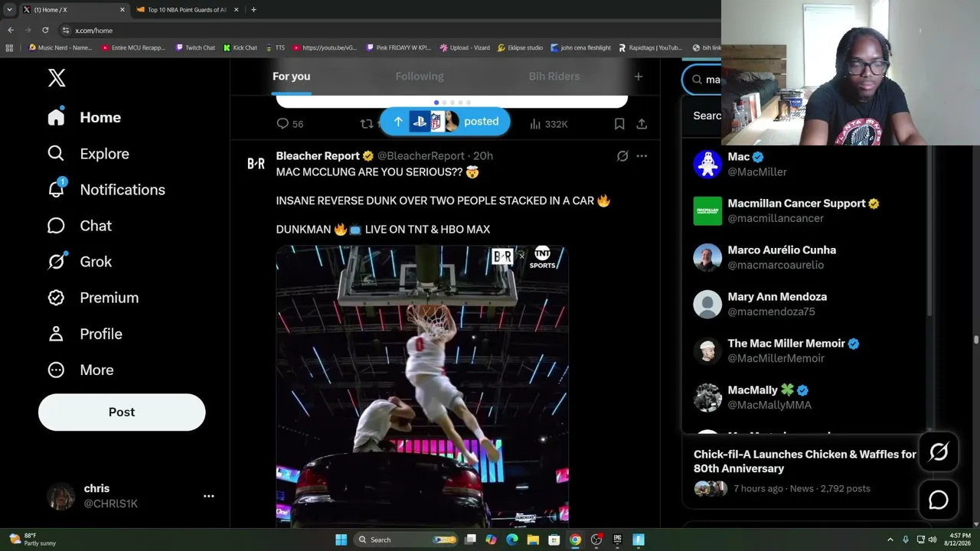Select Macmillan Cancer Support suggestion

(804, 211)
